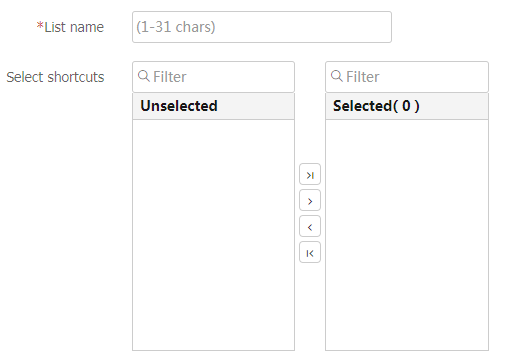The width and height of the screenshot is (508, 363).
Task: Add all shortcuts to the Selected list
Action: click(310, 174)
